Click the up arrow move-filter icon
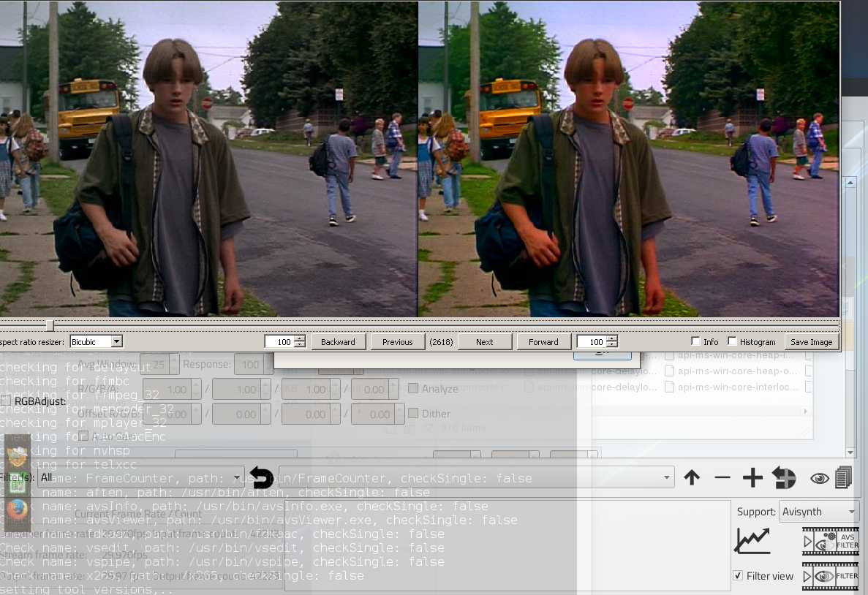 tap(692, 478)
